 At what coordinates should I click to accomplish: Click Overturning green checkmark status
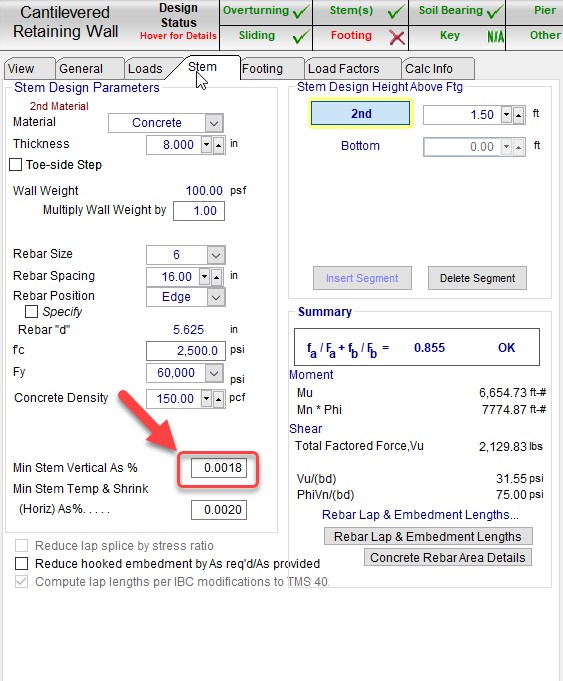click(301, 12)
